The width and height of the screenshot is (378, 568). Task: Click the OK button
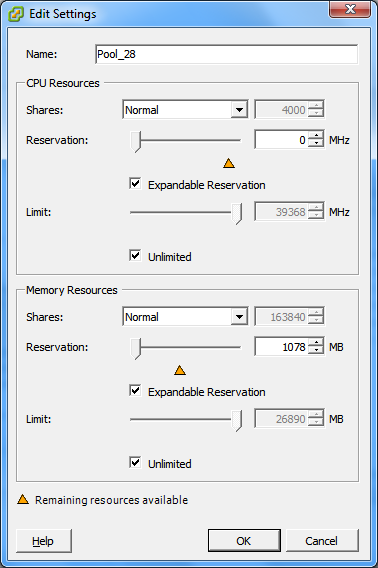[x=244, y=541]
